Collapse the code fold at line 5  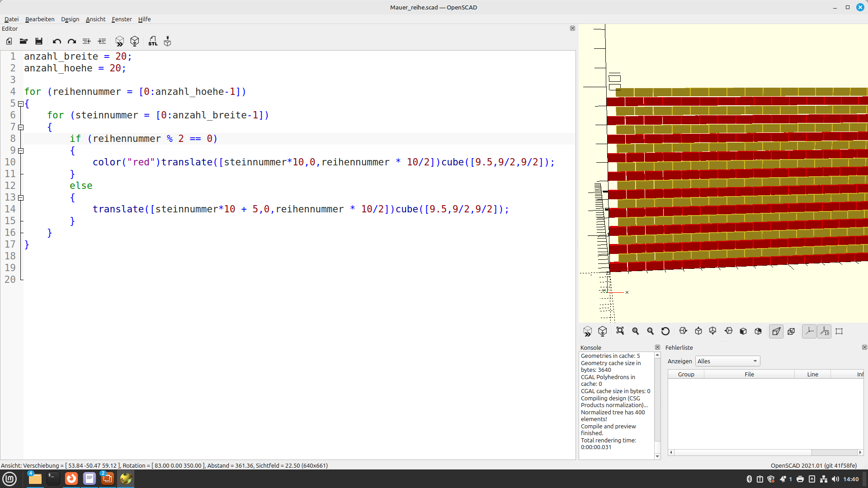point(21,104)
